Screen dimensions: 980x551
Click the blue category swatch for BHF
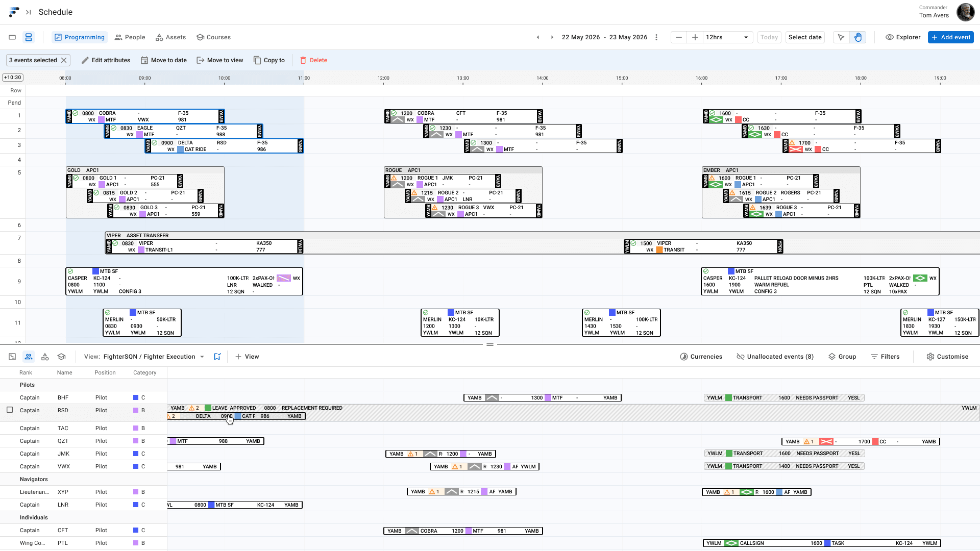pos(136,397)
